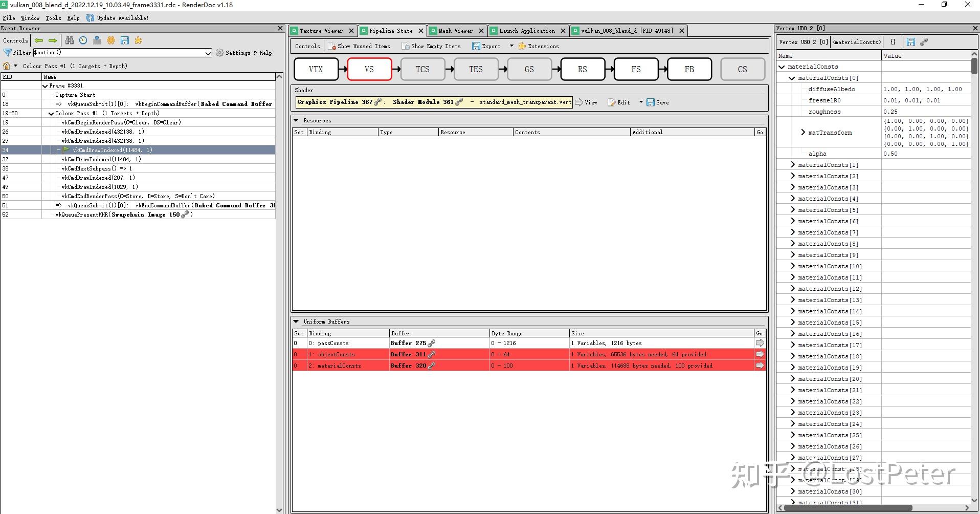Viewport: 980px width, 514px height.
Task: Click the Export button in Pipeline State
Action: click(486, 46)
